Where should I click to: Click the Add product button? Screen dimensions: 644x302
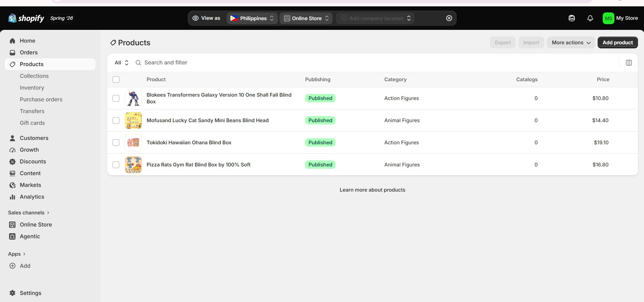(x=617, y=43)
